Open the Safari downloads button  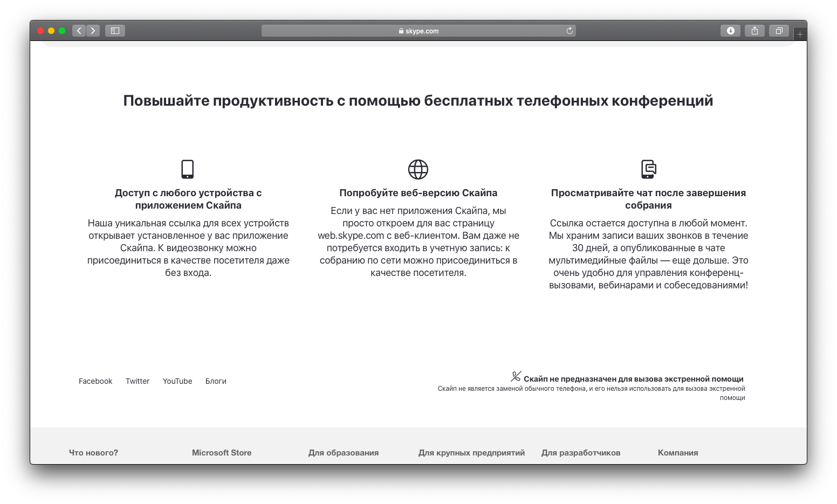pyautogui.click(x=731, y=31)
